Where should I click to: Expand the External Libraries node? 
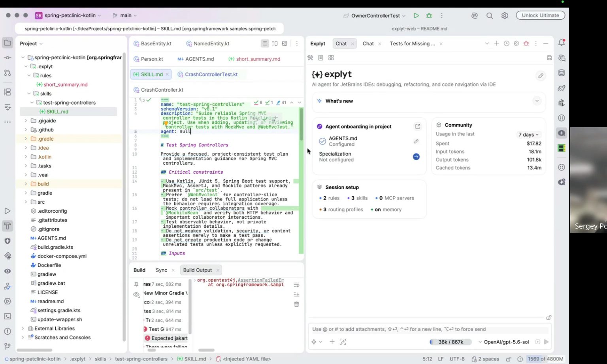point(23,328)
